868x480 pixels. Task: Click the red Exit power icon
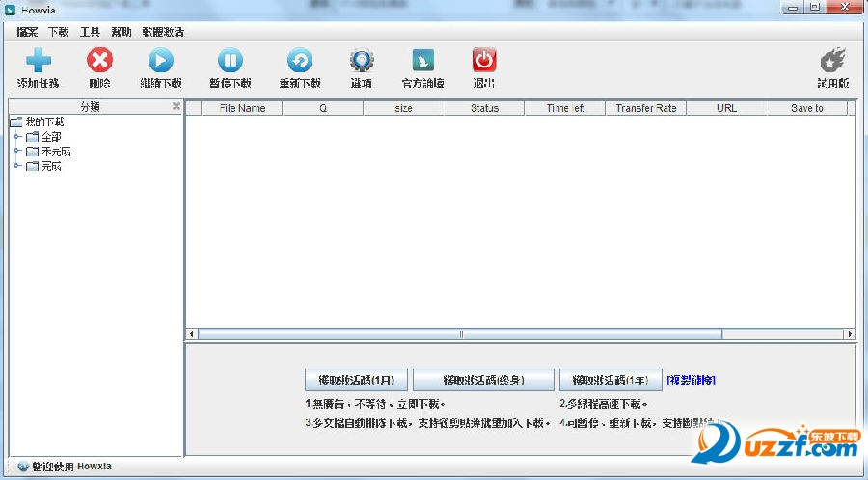(x=484, y=61)
